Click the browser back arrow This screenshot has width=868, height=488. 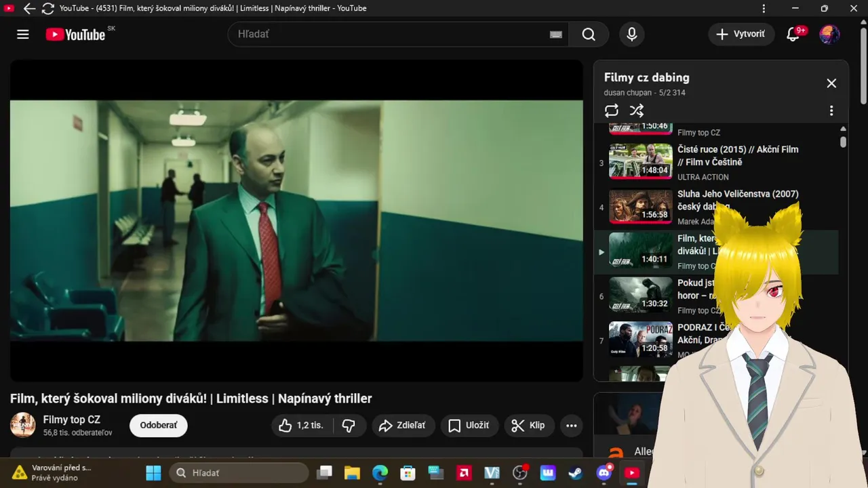click(29, 8)
